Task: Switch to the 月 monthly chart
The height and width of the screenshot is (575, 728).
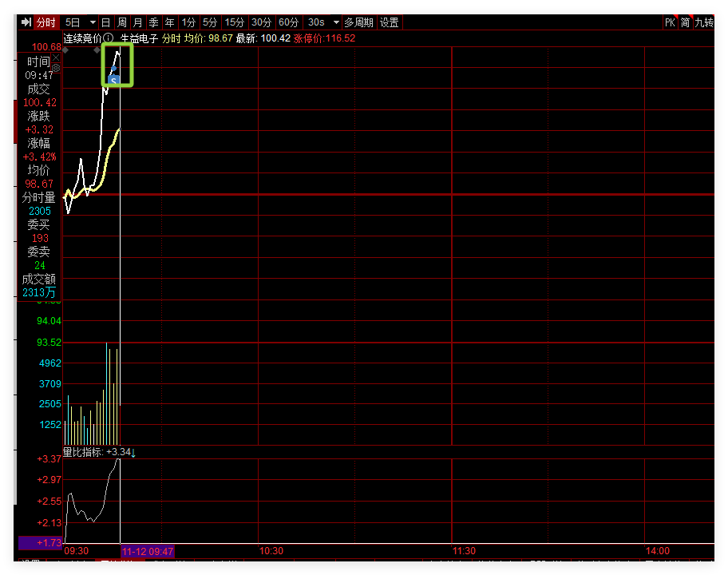Action: 137,22
